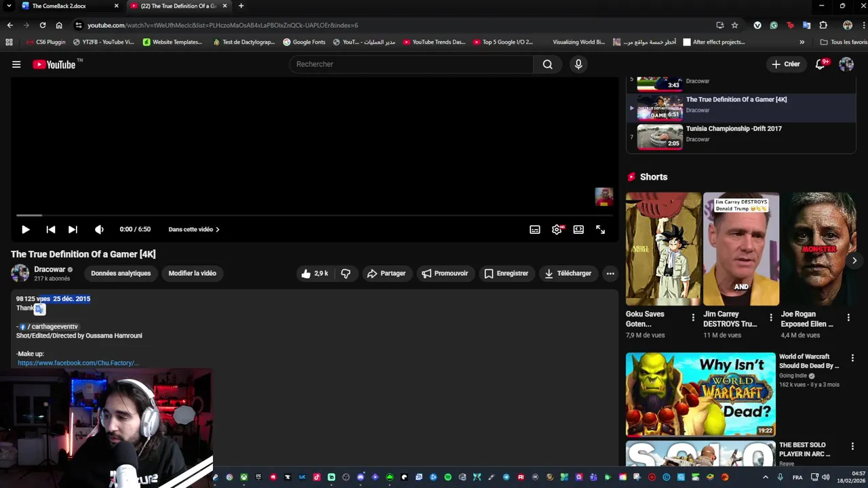Click the Rechercher search field
Viewport: 868px width, 488px height.
[411, 64]
